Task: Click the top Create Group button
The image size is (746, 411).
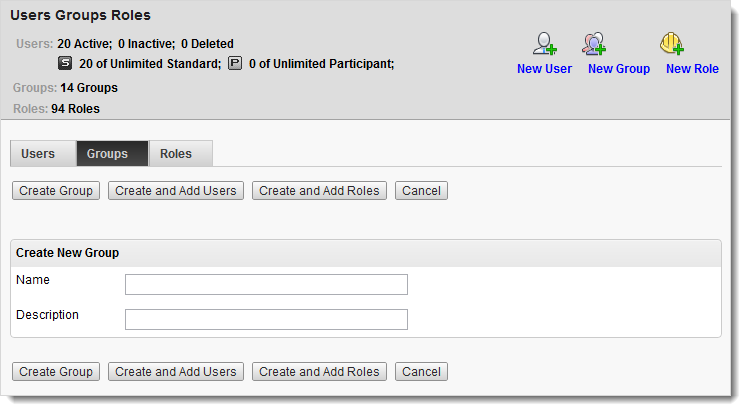Action: point(56,191)
